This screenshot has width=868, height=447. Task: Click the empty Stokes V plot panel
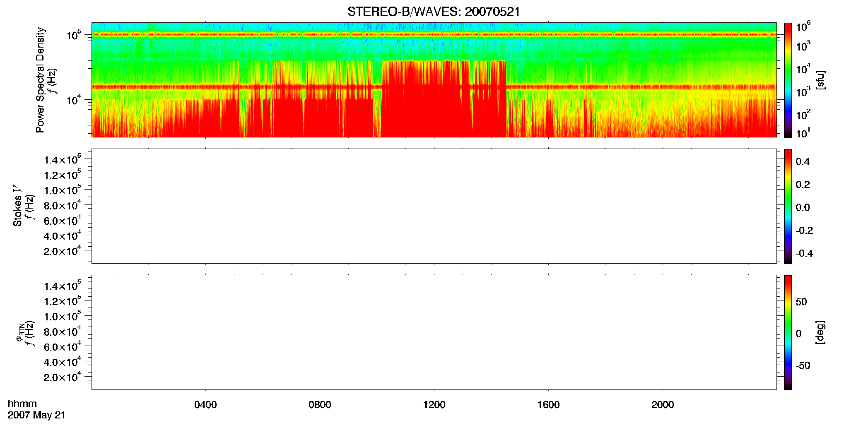click(434, 206)
